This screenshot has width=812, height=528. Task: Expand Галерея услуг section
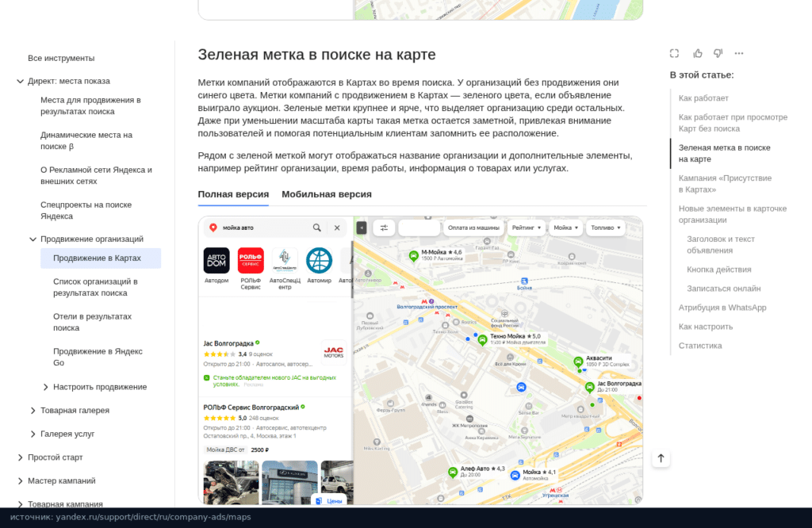click(33, 434)
